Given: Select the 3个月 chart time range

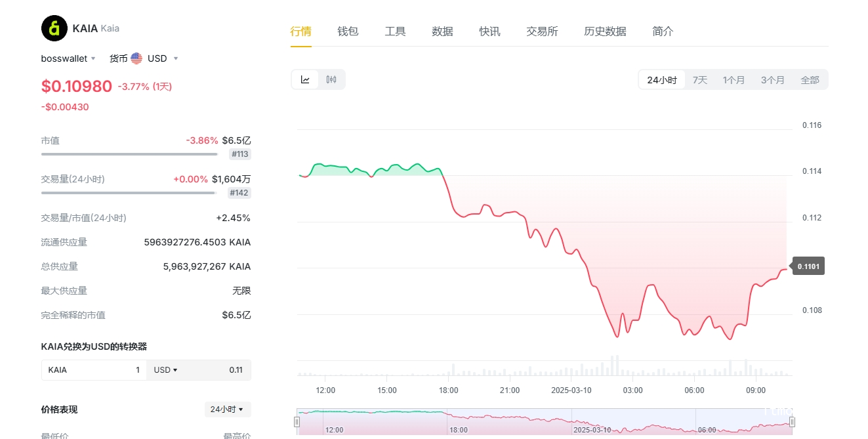Looking at the screenshot, I should 772,80.
